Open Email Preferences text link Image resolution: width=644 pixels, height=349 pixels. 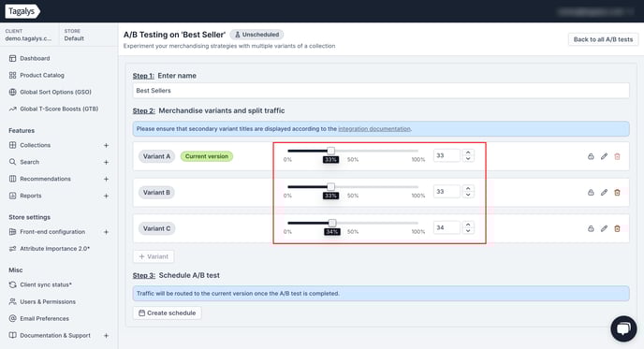tap(44, 318)
